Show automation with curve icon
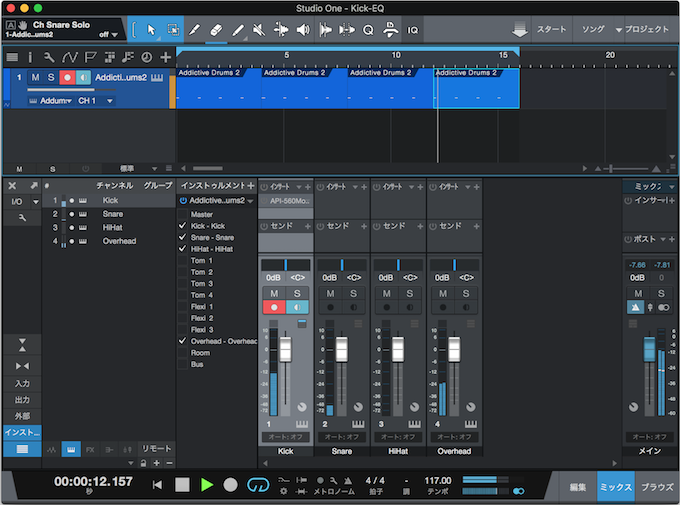Image resolution: width=680 pixels, height=505 pixels. (x=69, y=57)
